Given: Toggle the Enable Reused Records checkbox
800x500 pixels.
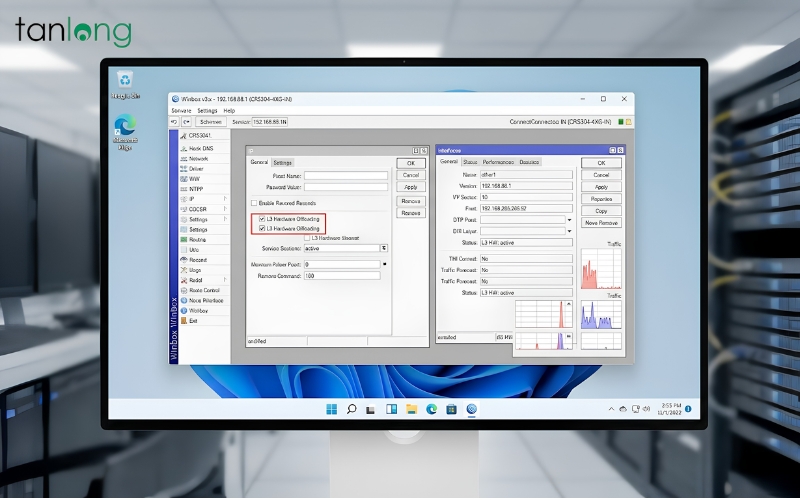Looking at the screenshot, I should click(x=252, y=203).
